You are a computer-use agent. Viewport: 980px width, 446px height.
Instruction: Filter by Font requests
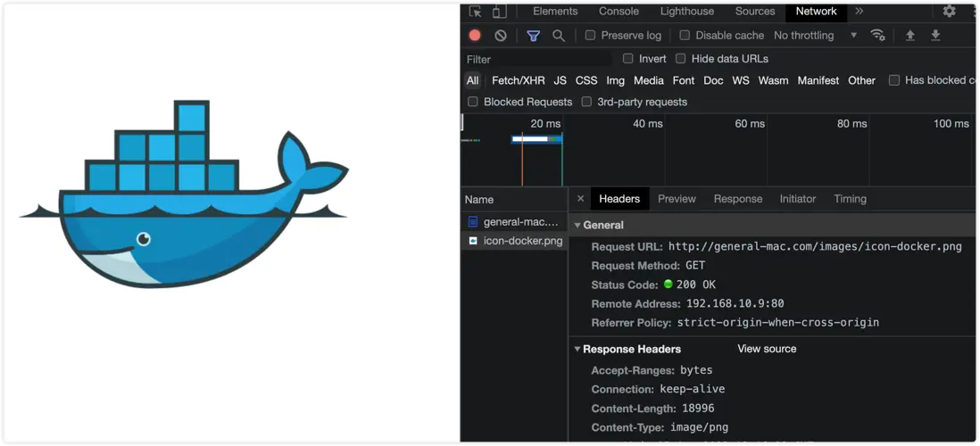[684, 80]
